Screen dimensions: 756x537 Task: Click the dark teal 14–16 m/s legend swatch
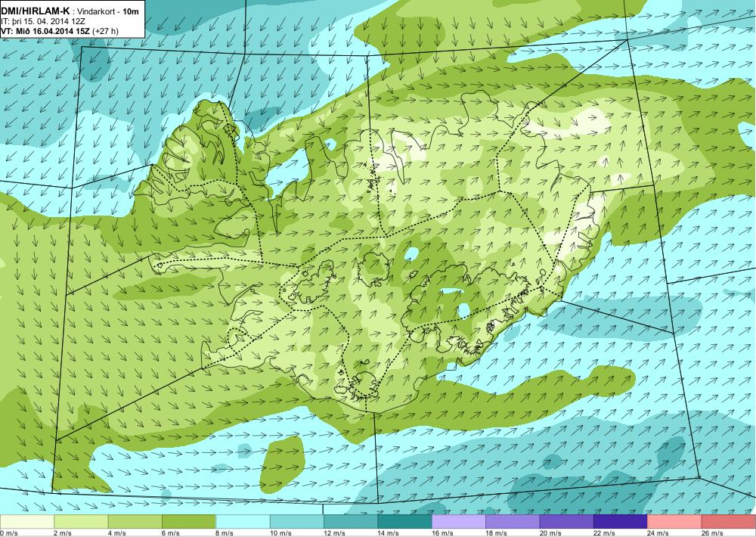click(x=405, y=522)
